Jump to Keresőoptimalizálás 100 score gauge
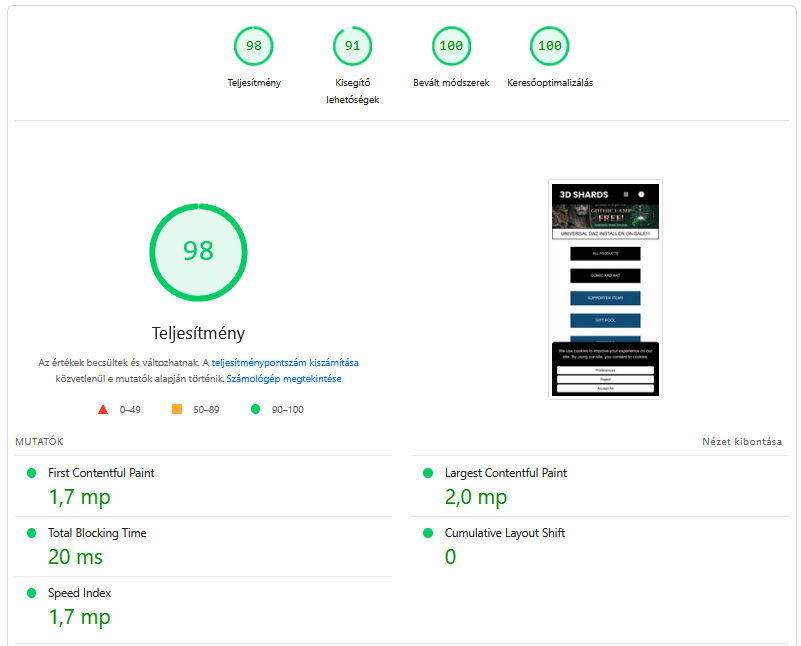Screen dimensions: 801x646 pyautogui.click(x=550, y=46)
